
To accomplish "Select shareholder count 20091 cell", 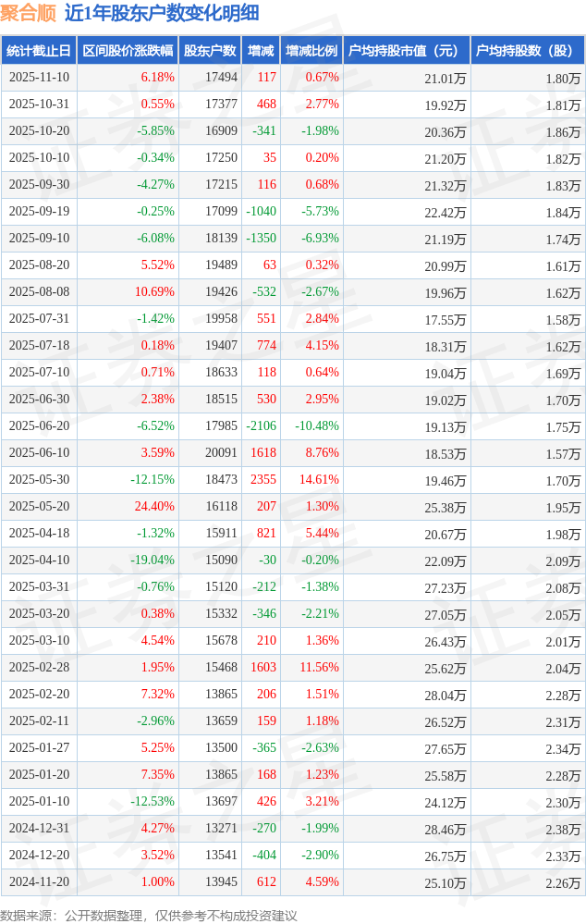I will click(221, 453).
